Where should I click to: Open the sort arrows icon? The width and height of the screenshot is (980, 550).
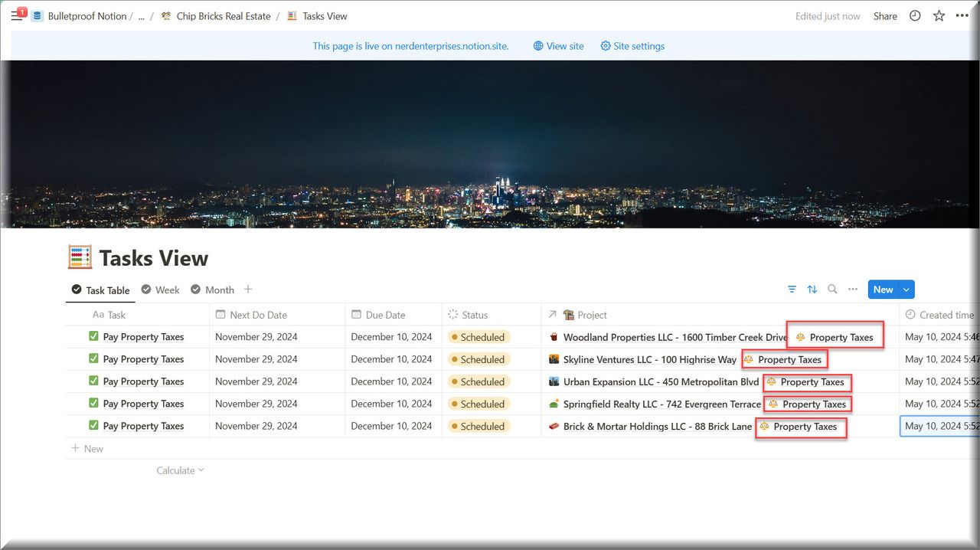pos(812,290)
